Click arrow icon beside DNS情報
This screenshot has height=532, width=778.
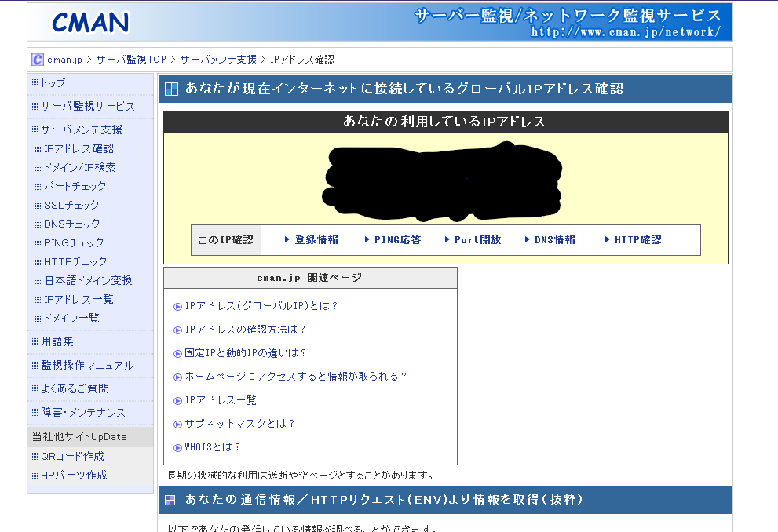[528, 239]
